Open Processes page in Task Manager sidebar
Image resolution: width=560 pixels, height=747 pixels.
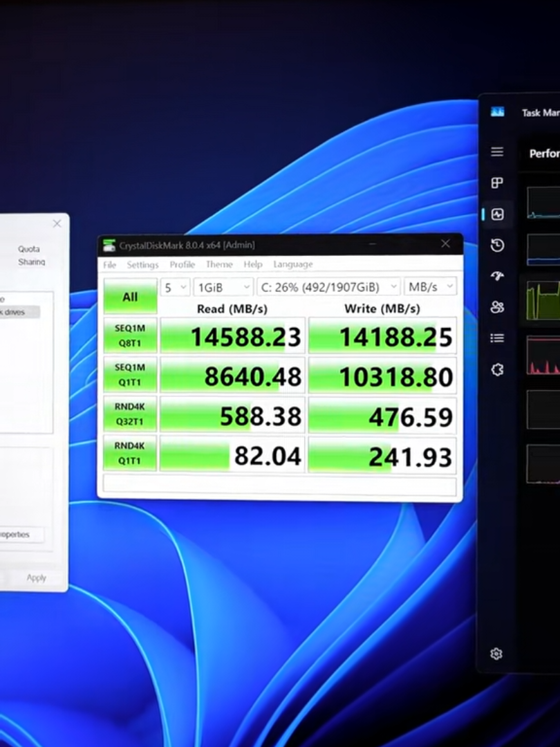pos(497,183)
